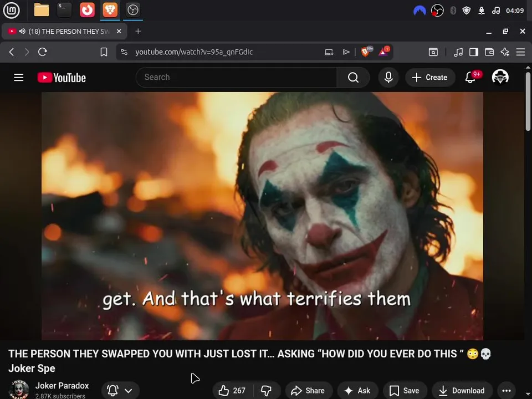Click the address bar URL
Image resolution: width=532 pixels, height=399 pixels.
point(194,52)
